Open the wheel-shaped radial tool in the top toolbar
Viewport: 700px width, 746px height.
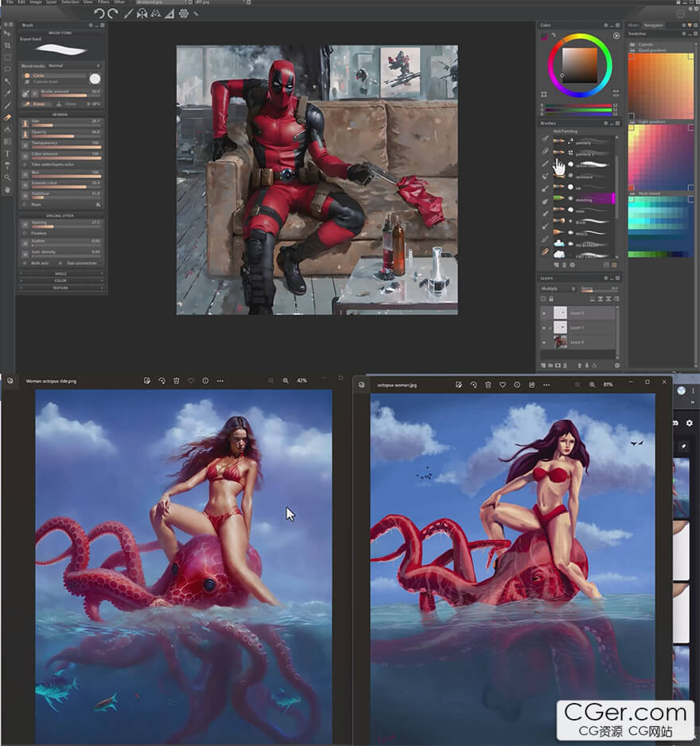(x=183, y=14)
